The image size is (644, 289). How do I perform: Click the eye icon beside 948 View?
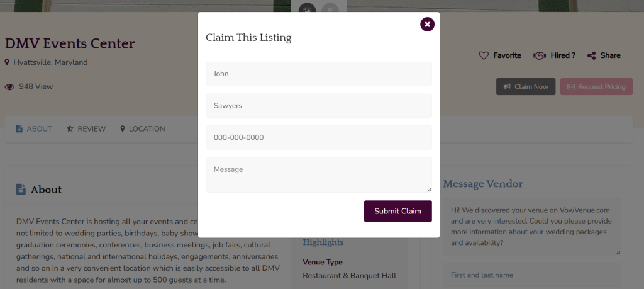[9, 87]
